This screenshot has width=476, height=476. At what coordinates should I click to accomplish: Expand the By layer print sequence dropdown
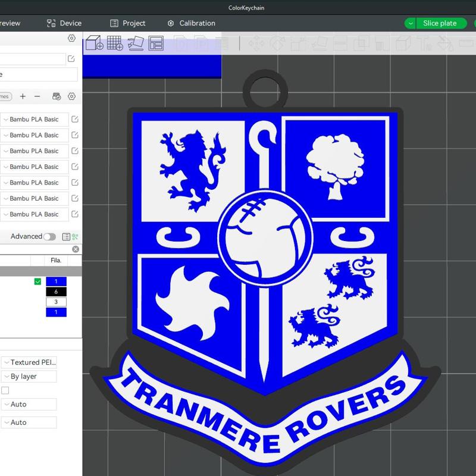coord(29,377)
